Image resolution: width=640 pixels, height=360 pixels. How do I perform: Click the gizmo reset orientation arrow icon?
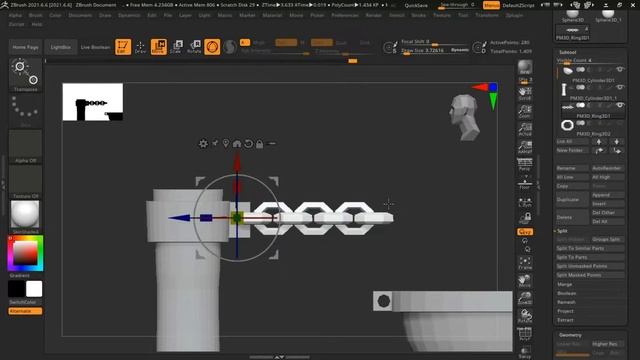point(248,144)
